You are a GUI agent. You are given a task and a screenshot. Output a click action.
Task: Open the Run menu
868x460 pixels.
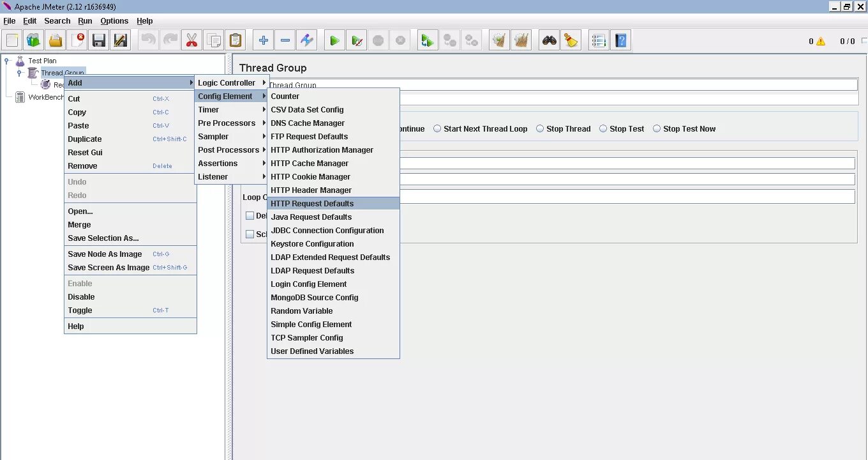(85, 20)
